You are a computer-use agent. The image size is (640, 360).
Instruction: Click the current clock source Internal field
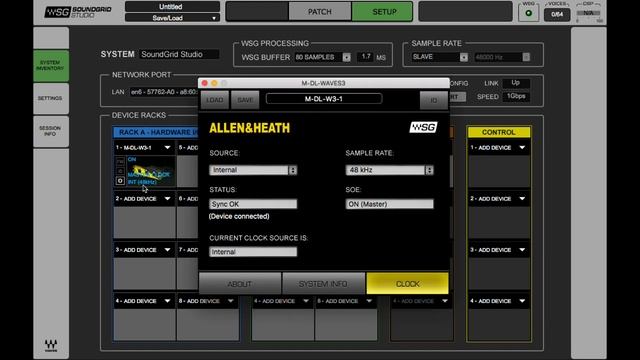coord(253,252)
